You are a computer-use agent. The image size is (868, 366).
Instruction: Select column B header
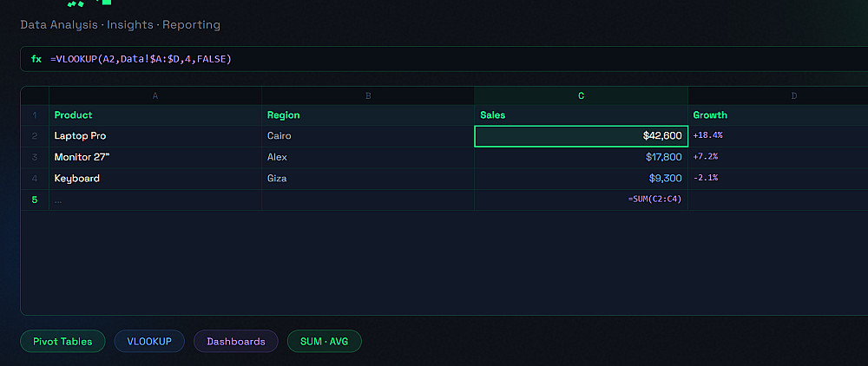click(x=368, y=95)
